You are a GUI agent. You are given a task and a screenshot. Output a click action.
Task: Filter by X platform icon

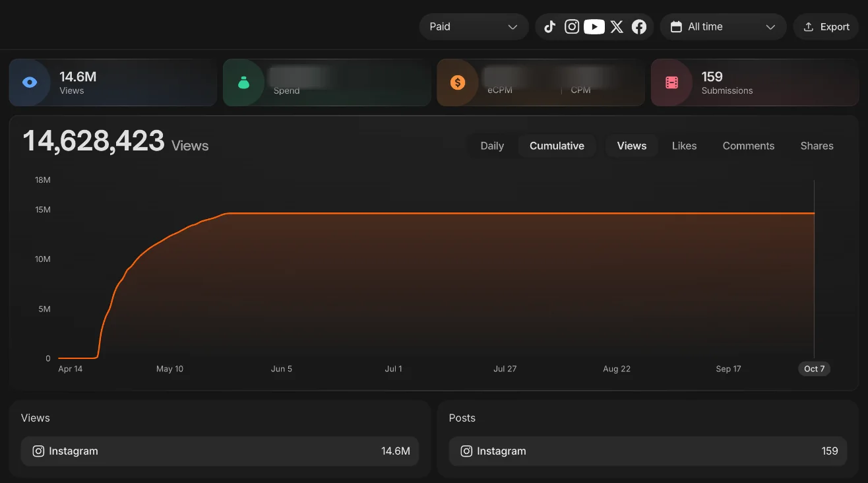(617, 27)
